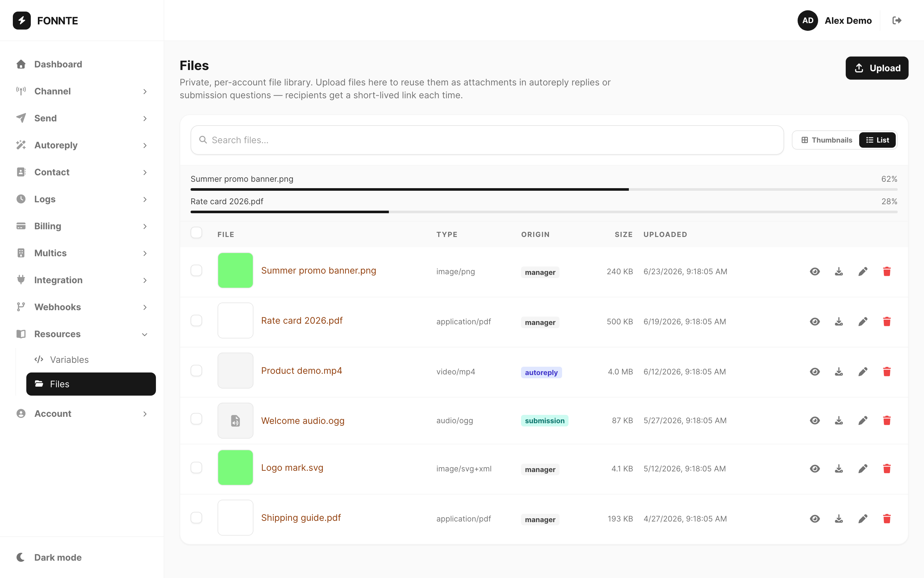
Task: Switch to Thumbnails view
Action: [827, 140]
